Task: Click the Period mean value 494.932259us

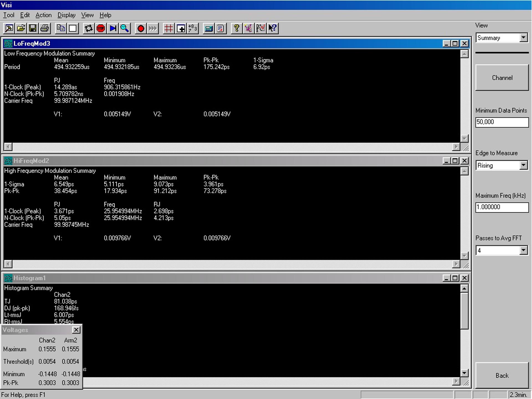Action: click(72, 67)
